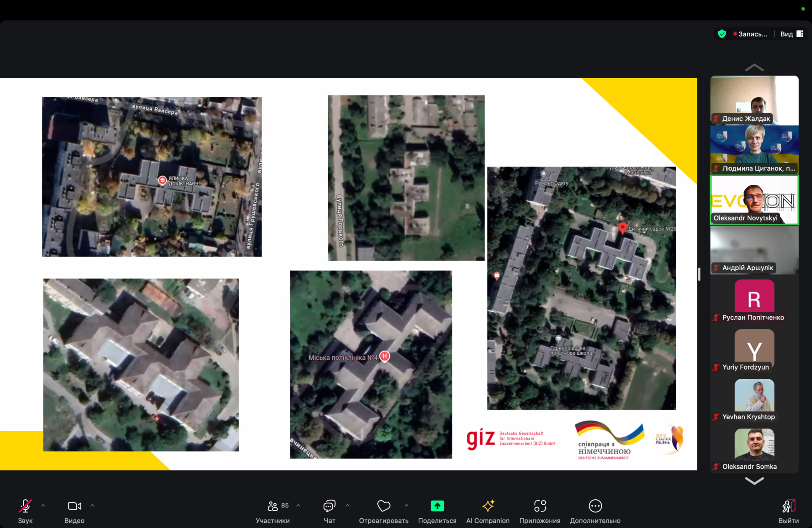812x528 pixels.
Task: Open the Приложения apps icon
Action: pos(540,506)
